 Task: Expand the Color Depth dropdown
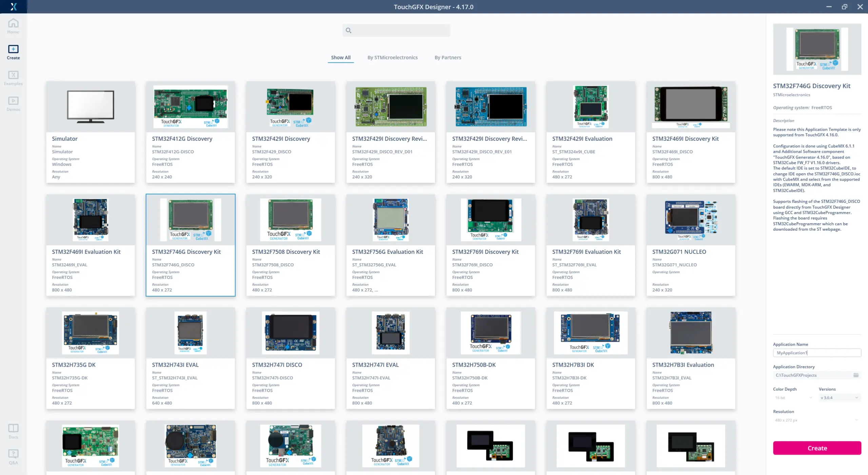pos(793,398)
